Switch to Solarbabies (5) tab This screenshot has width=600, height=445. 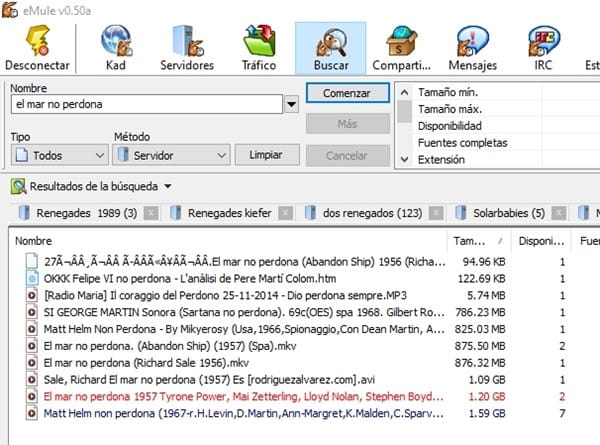[509, 213]
